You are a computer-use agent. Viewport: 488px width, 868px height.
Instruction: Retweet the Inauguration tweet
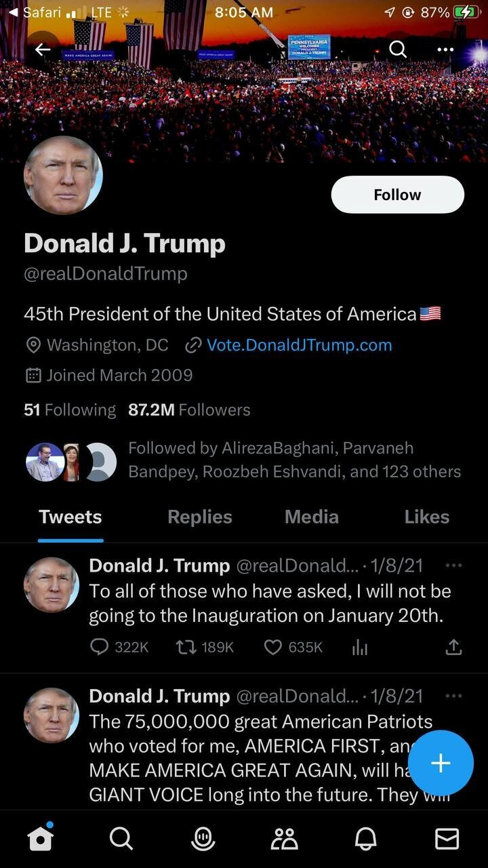(205, 648)
